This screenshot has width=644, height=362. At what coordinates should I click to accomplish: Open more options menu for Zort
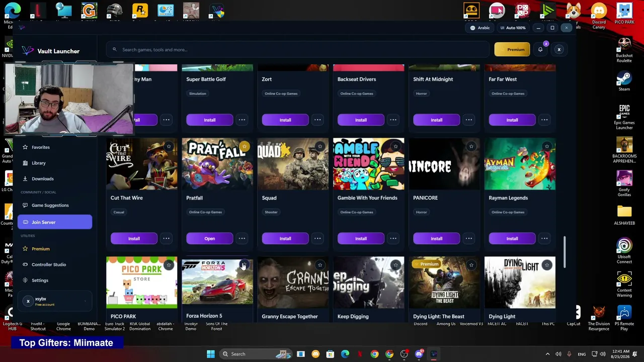point(317,120)
